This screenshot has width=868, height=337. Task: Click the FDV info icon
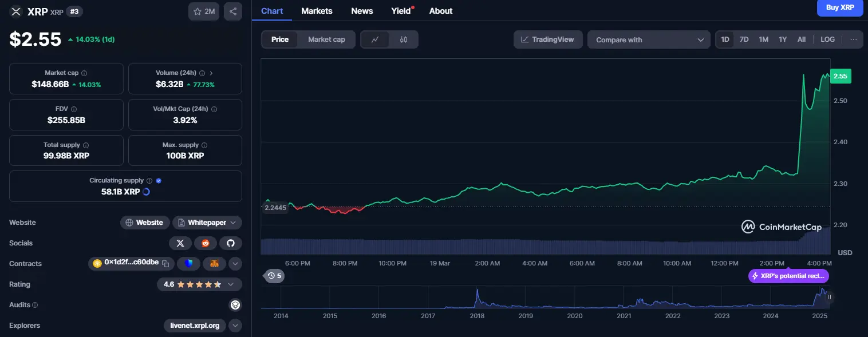pos(74,109)
